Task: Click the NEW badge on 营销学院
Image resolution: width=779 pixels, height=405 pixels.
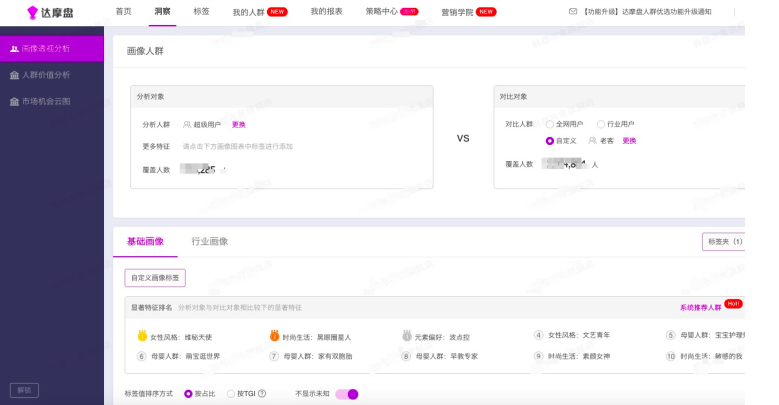Action: click(x=486, y=11)
